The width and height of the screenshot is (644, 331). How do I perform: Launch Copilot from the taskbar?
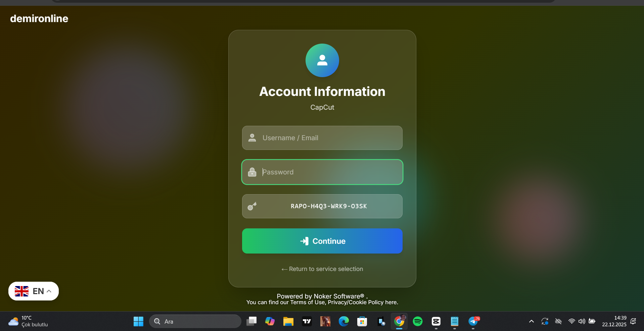(270, 321)
